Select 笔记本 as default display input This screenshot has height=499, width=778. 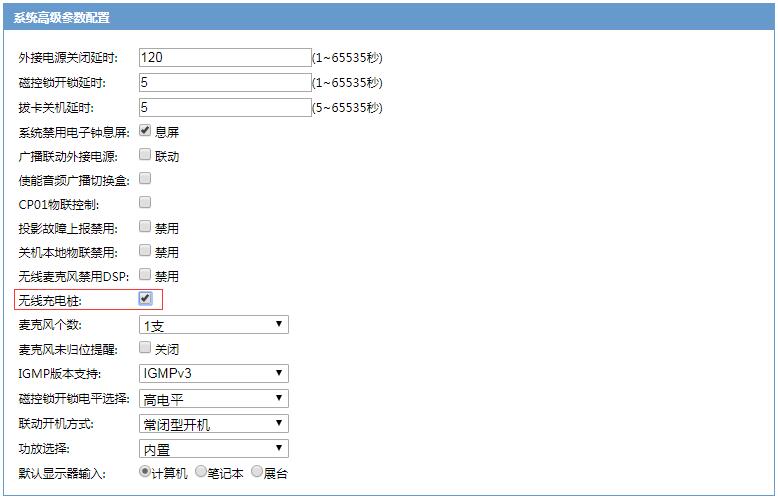pyautogui.click(x=201, y=472)
